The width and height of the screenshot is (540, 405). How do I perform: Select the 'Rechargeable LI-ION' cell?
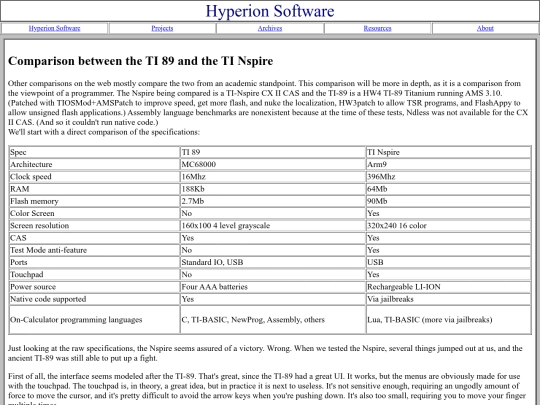(x=448, y=287)
